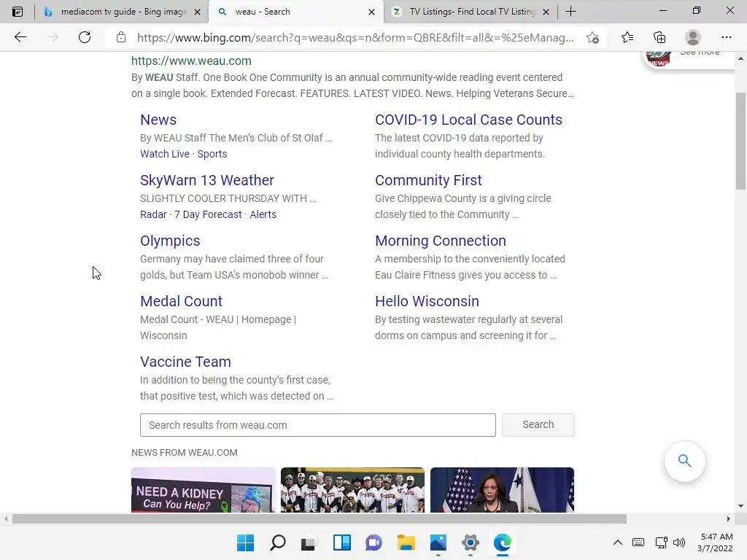Switch to TV Listings tab
Screen dimensions: 747x560
point(472,12)
